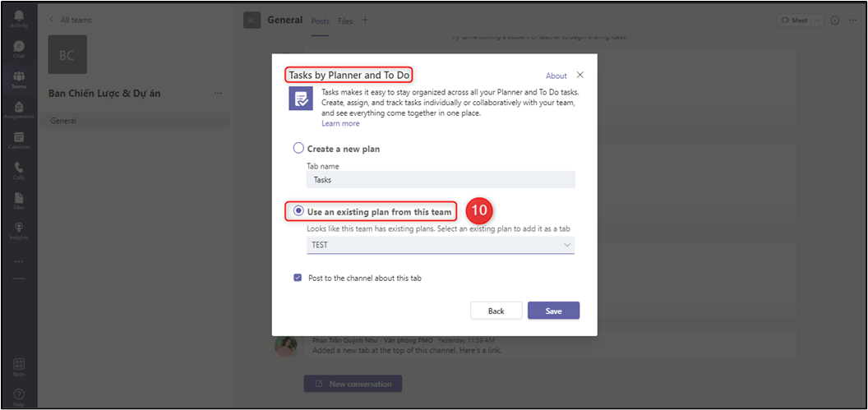Viewport: 868px width, 410px height.
Task: Open channel info icon
Action: pos(835,20)
